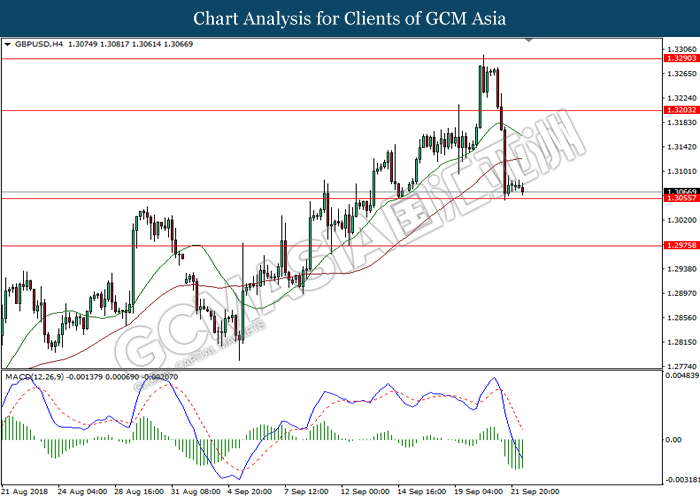The height and width of the screenshot is (500, 700).
Task: Click the current price label 1.30669
Action: point(682,192)
